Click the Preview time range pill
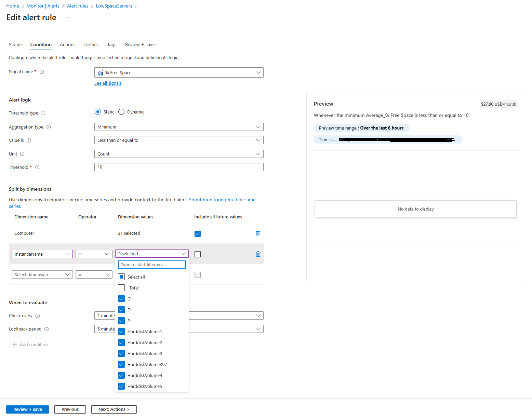 click(x=361, y=128)
